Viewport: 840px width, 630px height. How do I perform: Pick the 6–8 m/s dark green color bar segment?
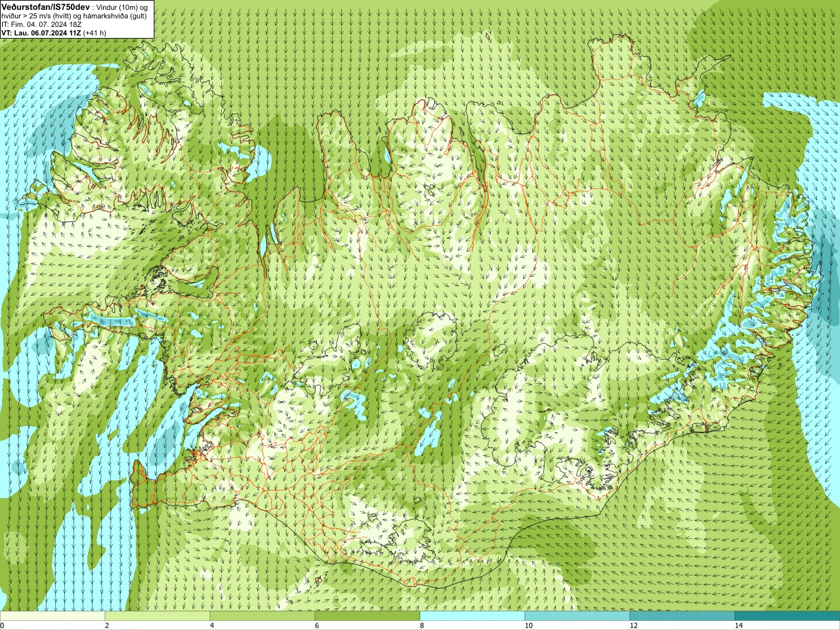367,616
